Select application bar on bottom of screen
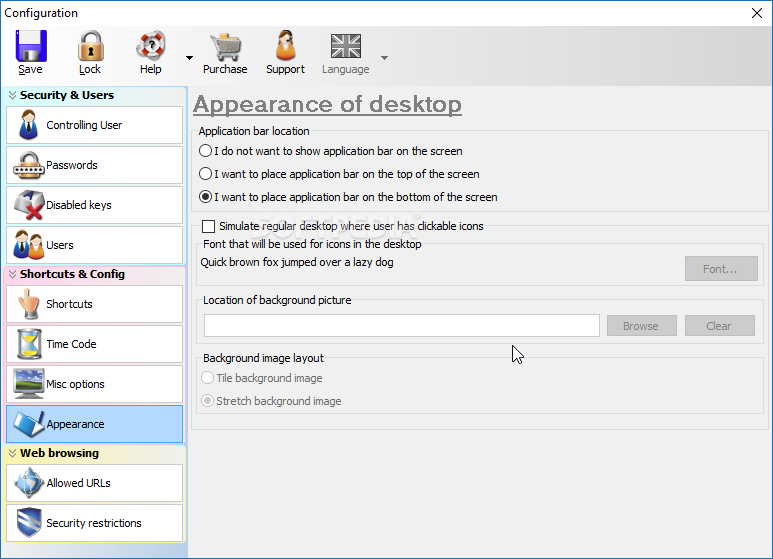 pyautogui.click(x=206, y=197)
